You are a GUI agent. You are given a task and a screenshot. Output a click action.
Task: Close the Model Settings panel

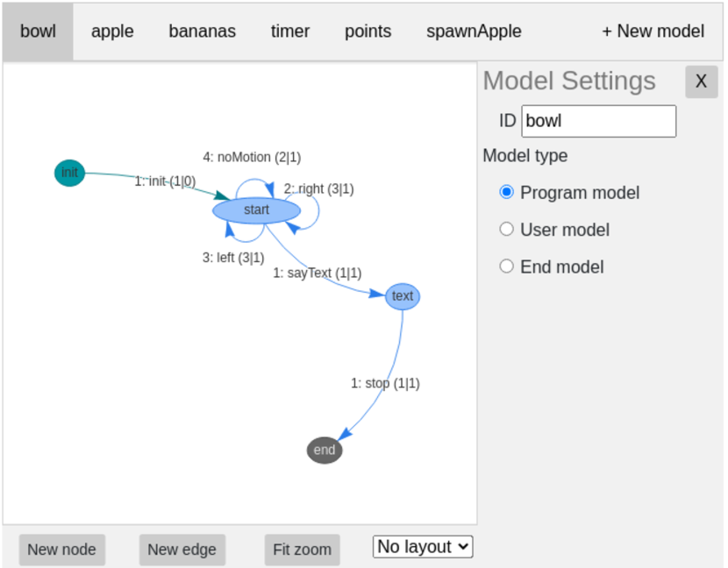(701, 82)
